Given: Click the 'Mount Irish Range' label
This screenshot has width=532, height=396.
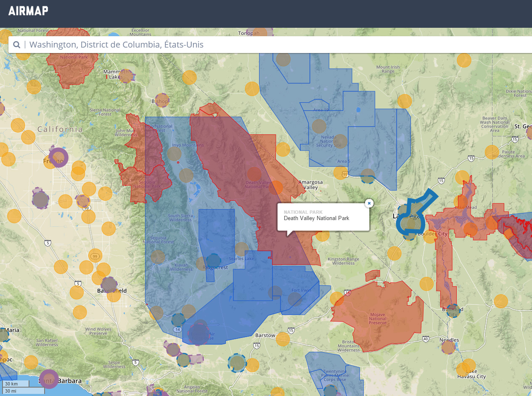Looking at the screenshot, I should click(x=388, y=69).
